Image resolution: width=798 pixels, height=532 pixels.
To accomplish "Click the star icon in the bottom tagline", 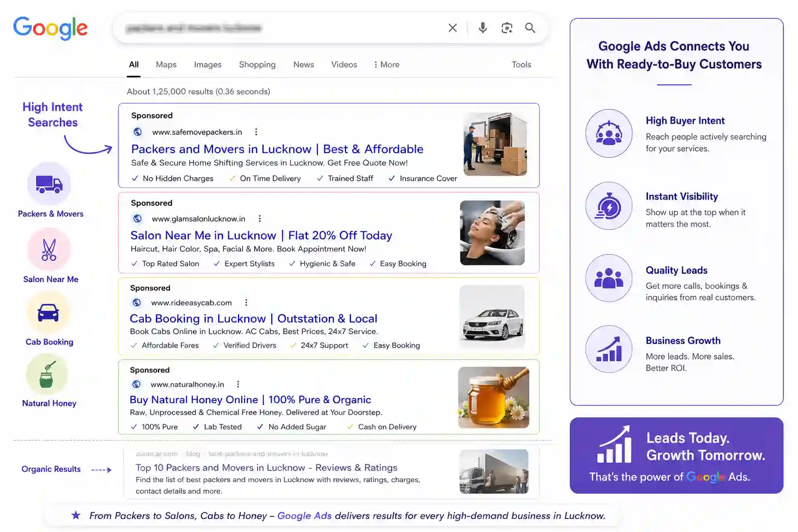I will [76, 515].
